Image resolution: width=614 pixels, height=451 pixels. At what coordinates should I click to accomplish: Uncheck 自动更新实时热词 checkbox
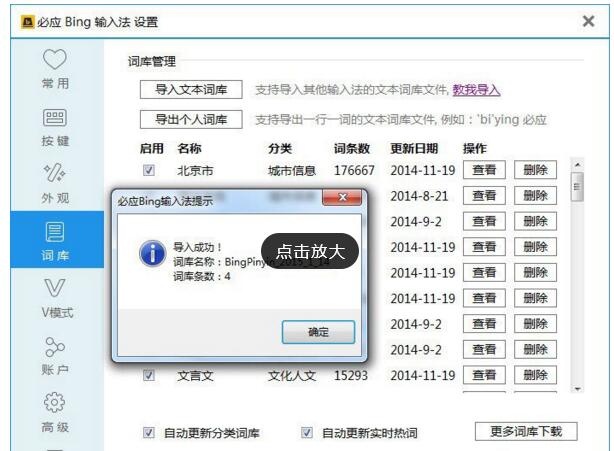click(x=307, y=433)
